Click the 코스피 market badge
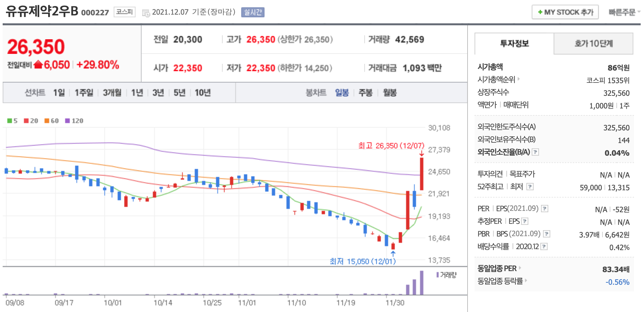The height and width of the screenshot is (312, 644). pos(125,12)
